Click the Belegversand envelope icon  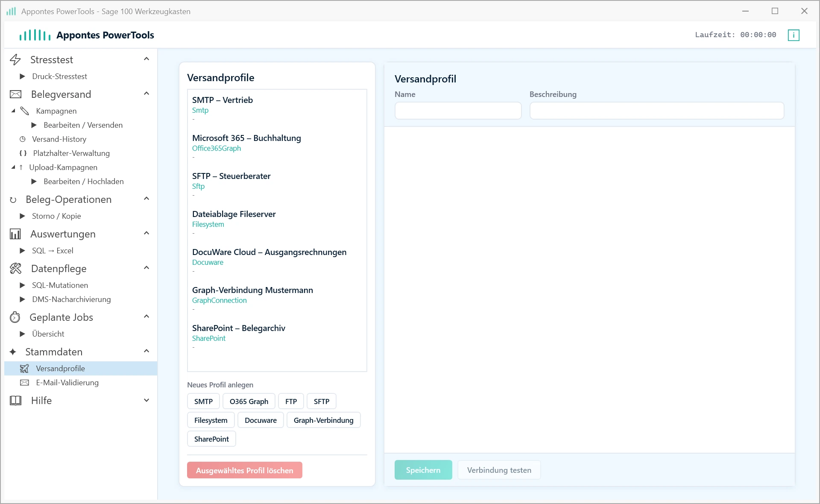tap(15, 94)
